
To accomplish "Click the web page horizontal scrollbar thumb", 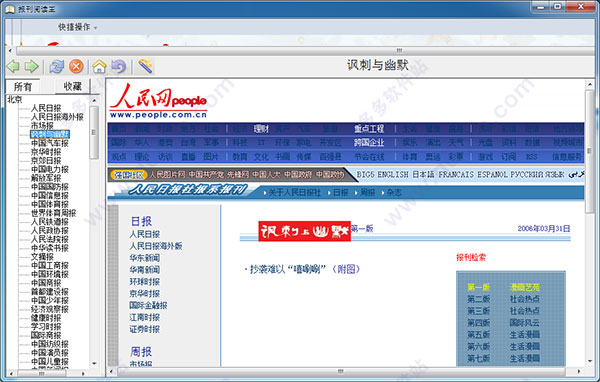I will tap(341, 371).
